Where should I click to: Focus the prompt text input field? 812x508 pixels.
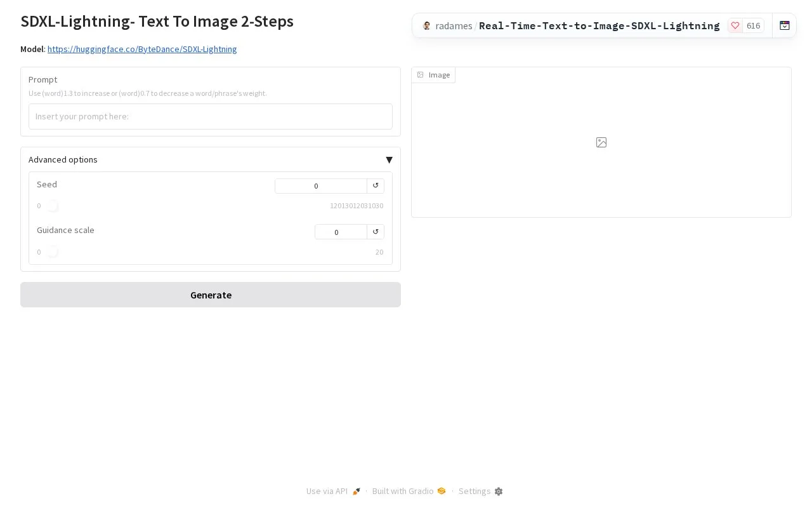point(211,116)
